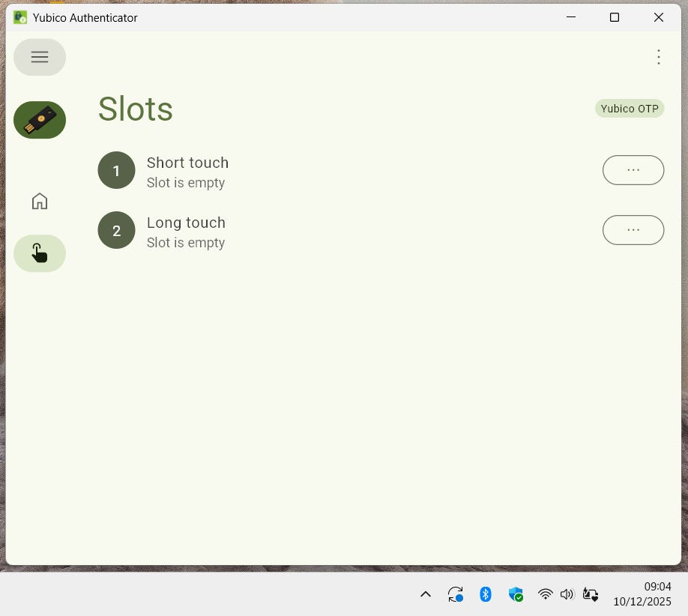Open the sync status tray icon
This screenshot has height=616, width=688.
click(456, 594)
